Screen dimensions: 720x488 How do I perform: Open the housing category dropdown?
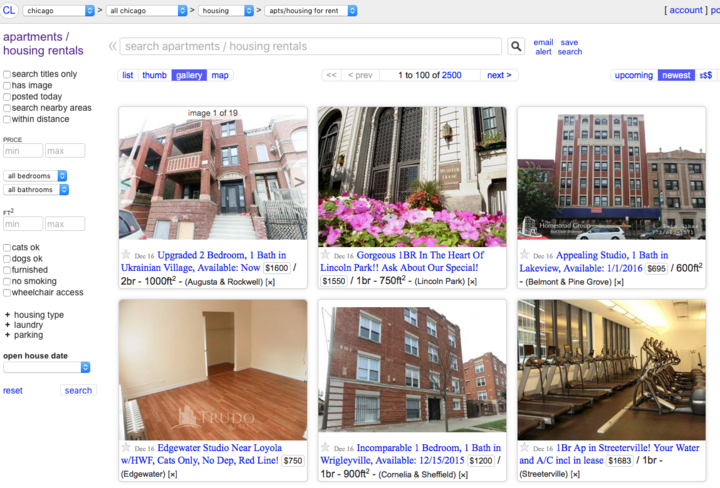[x=226, y=11]
